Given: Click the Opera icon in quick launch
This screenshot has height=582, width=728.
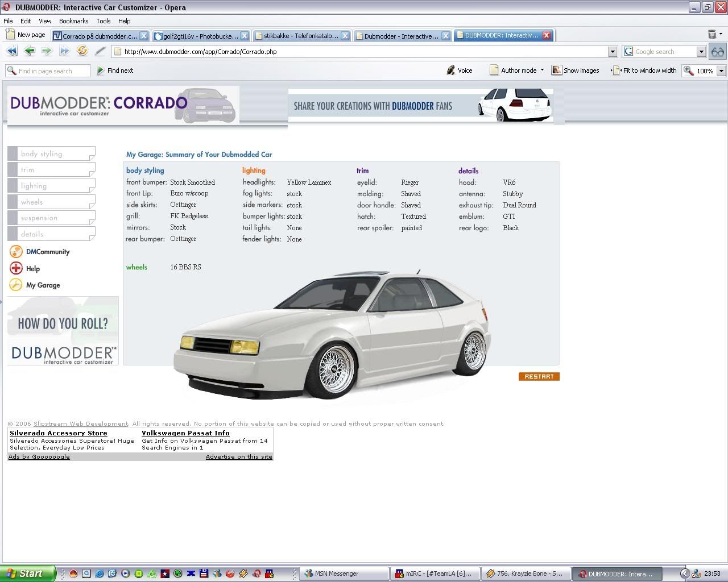Looking at the screenshot, I should [x=257, y=573].
